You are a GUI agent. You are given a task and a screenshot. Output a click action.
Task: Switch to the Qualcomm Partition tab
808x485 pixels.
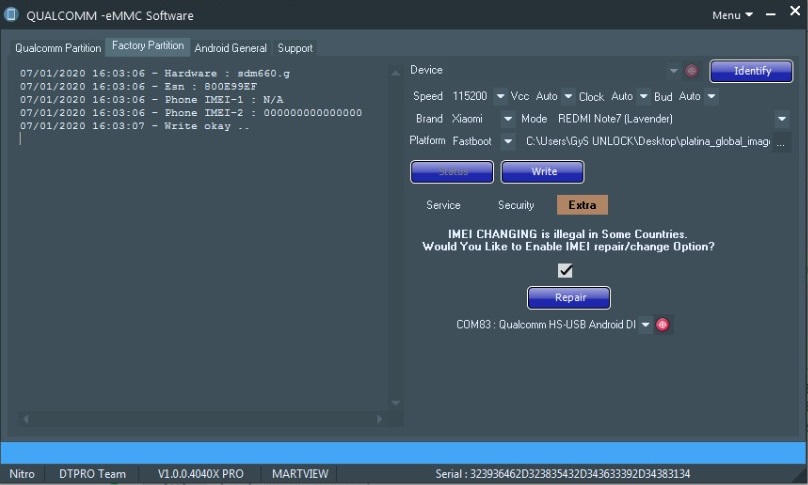(58, 48)
